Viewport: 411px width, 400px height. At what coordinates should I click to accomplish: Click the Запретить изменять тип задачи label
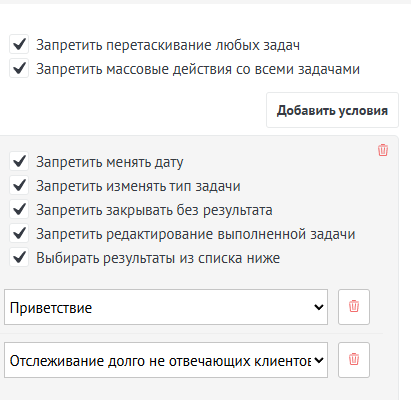[138, 186]
